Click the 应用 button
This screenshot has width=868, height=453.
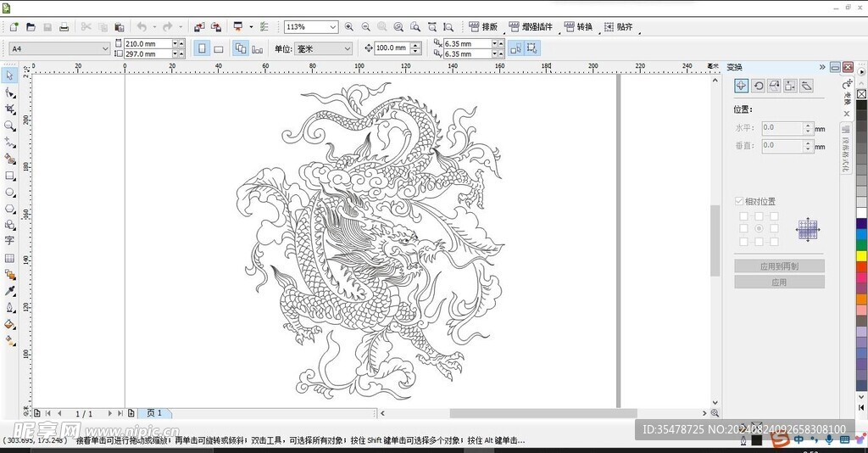[779, 282]
